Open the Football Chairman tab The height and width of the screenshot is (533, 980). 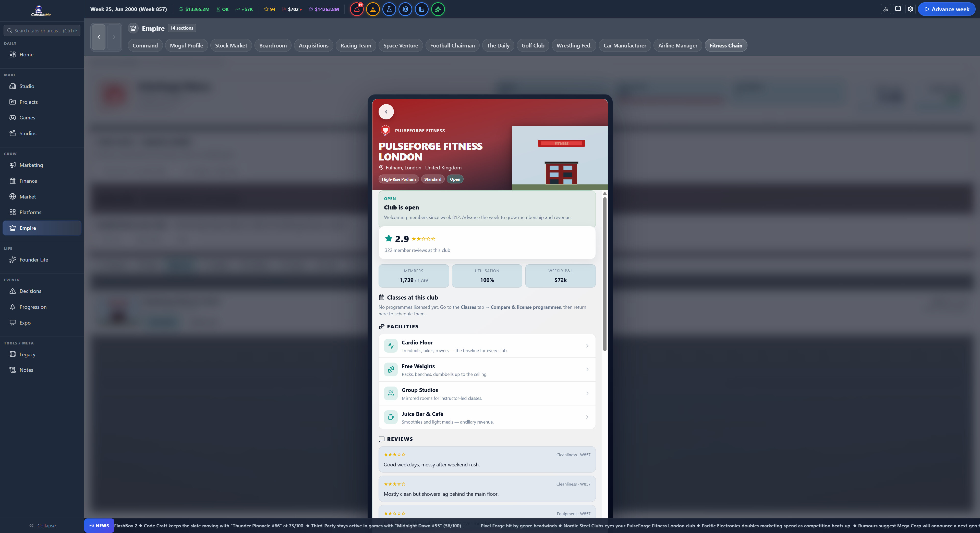[452, 46]
